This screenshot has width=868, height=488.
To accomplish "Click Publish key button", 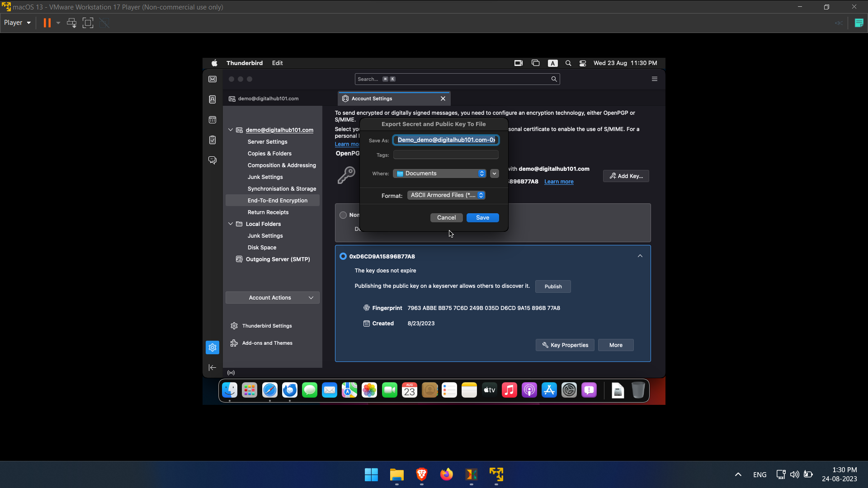I will pos(553,286).
